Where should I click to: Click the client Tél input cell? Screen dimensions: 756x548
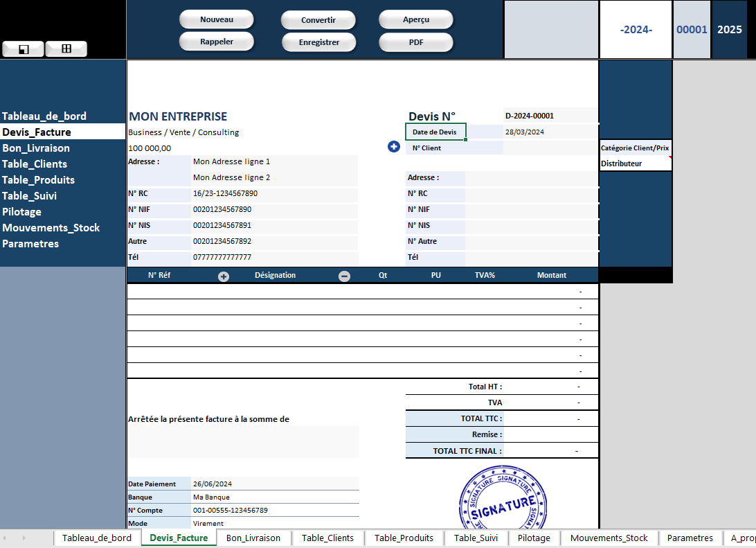531,257
